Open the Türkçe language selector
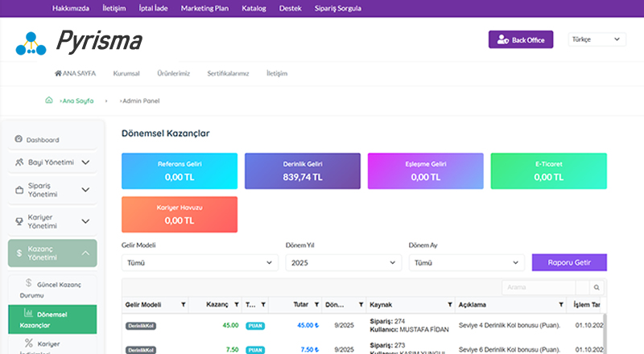Screen dimensions: 644x354 click(597, 39)
